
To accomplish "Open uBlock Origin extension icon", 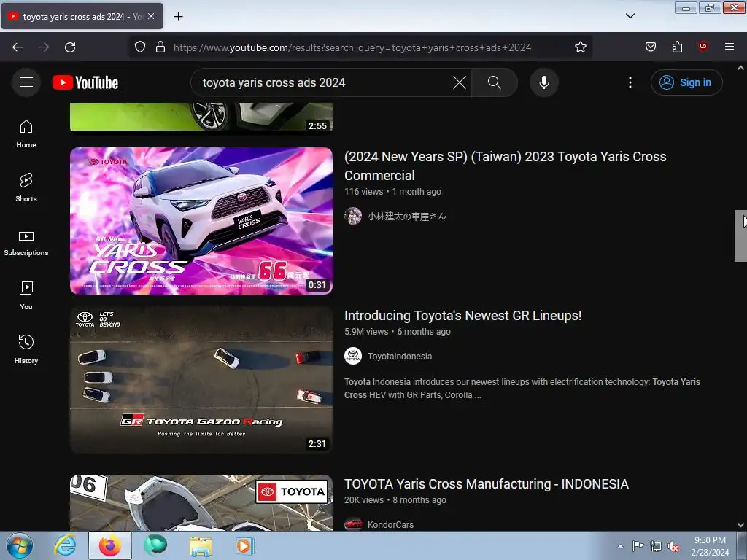I will coord(703,47).
